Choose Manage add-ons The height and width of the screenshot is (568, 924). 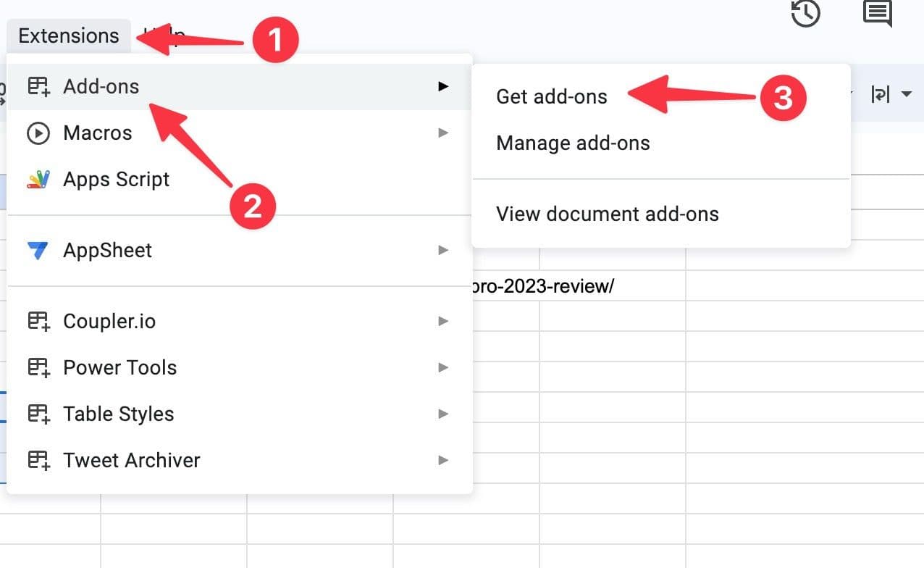573,143
